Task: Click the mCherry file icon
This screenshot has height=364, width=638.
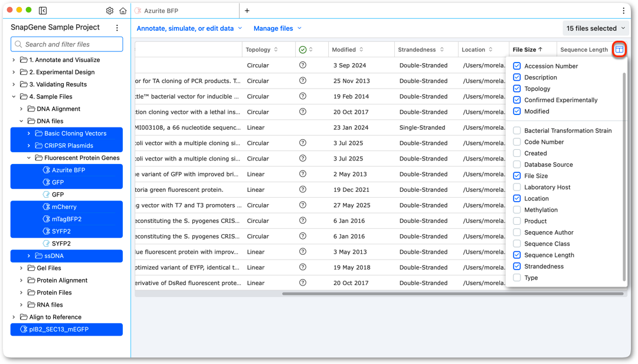Action: coord(47,206)
